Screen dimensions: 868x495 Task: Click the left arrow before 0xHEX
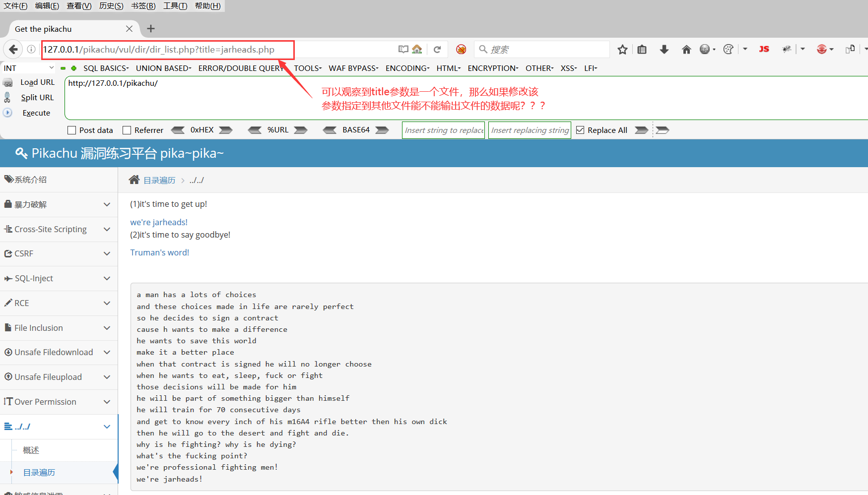pos(178,130)
